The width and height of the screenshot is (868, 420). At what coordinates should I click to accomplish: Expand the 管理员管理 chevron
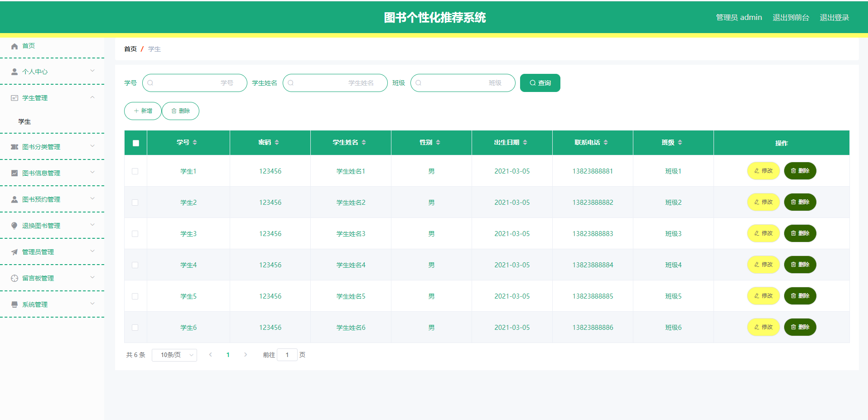coord(92,251)
